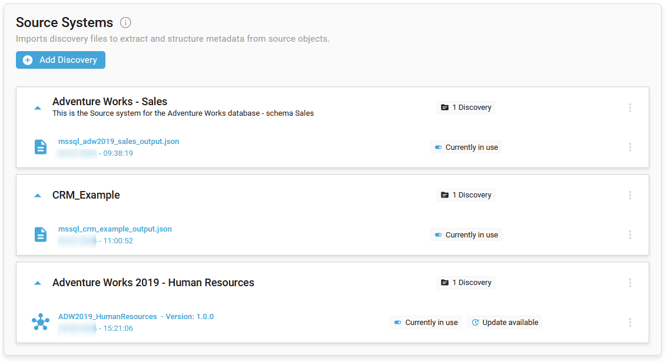Image resolution: width=670 pixels, height=362 pixels.
Task: Open more options for Adventure Works 2019 - Human Resources
Action: coord(630,283)
